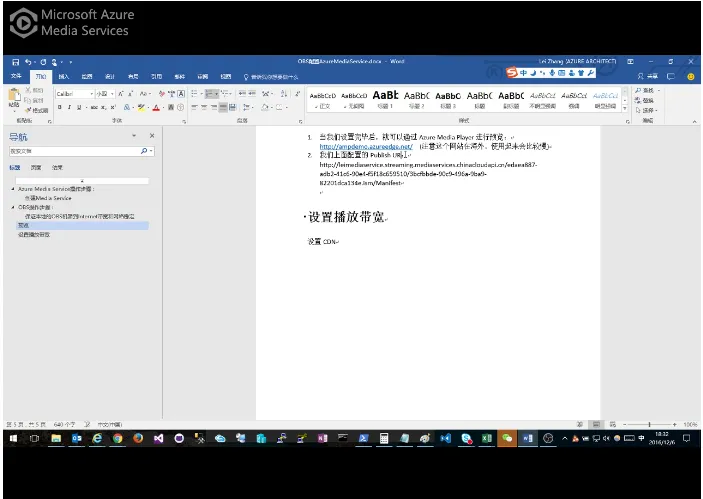The height and width of the screenshot is (499, 703).
Task: Sort the selected text
Action: coord(283,94)
